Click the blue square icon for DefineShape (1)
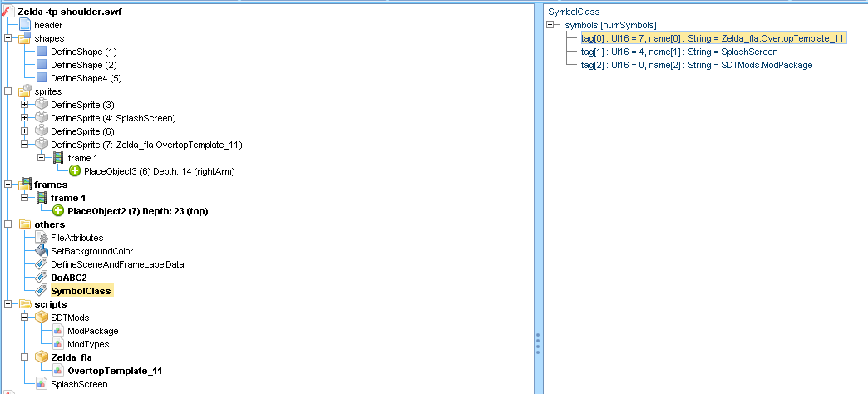This screenshot has height=394, width=868. [42, 52]
